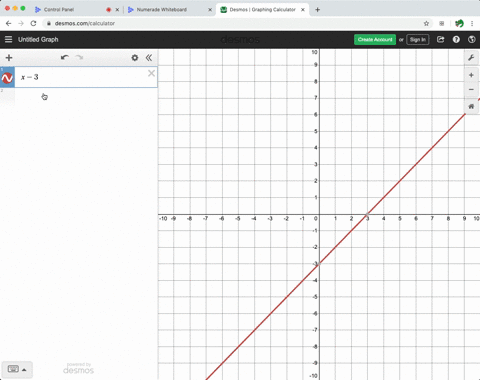Reload the Desmos page
The width and height of the screenshot is (480, 380).
click(x=33, y=23)
